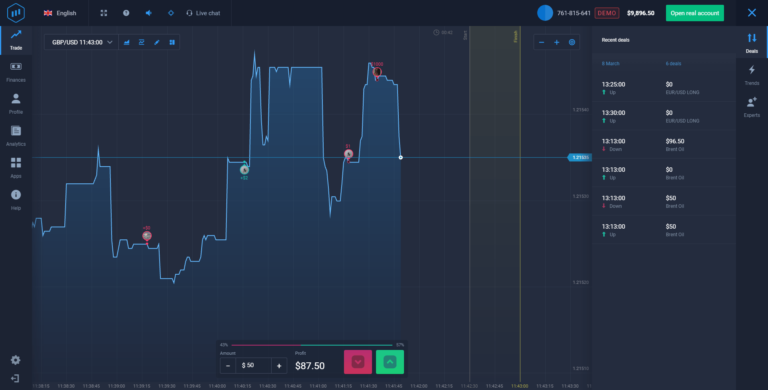Zoom in chart with plus button
Viewport: 768px width, 390px height.
[556, 42]
